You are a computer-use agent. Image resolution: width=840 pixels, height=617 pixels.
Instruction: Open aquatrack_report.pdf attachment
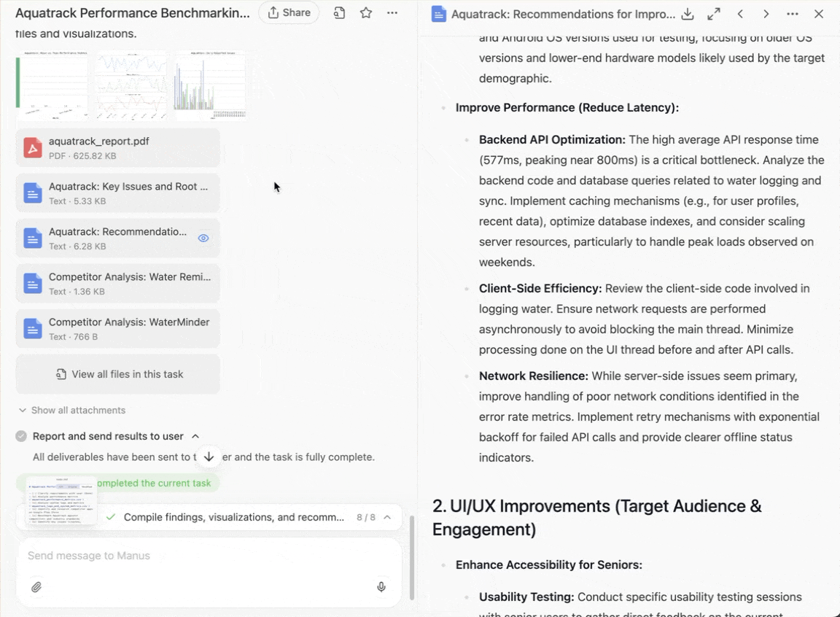(118, 148)
